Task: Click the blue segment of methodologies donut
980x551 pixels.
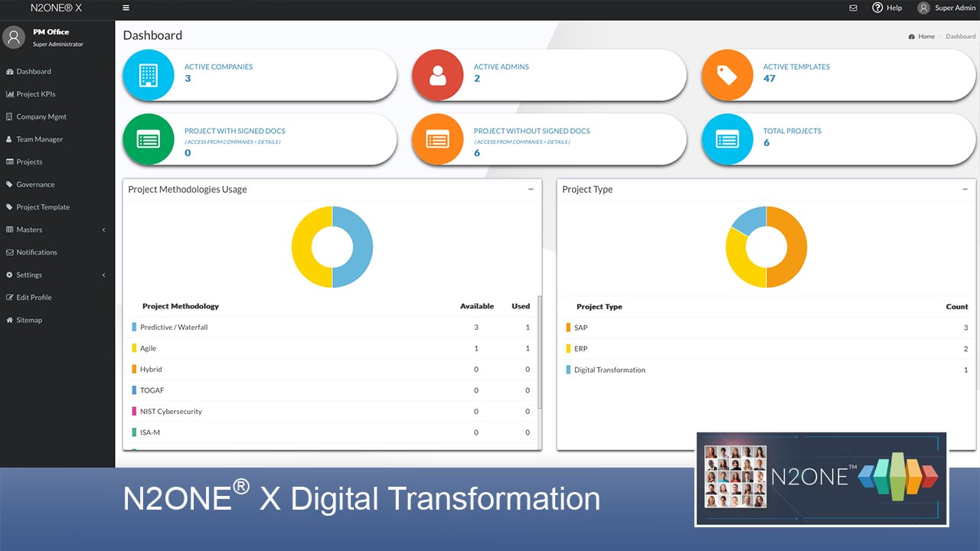Action: pyautogui.click(x=363, y=247)
